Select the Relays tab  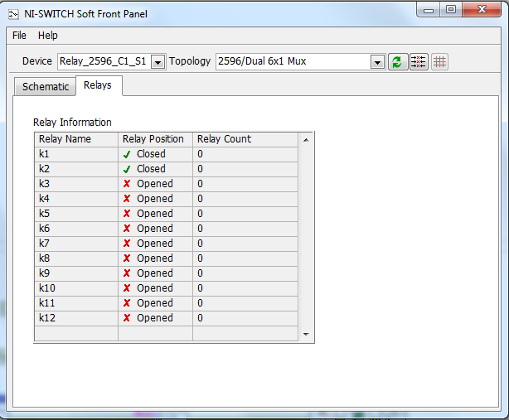pyautogui.click(x=99, y=85)
